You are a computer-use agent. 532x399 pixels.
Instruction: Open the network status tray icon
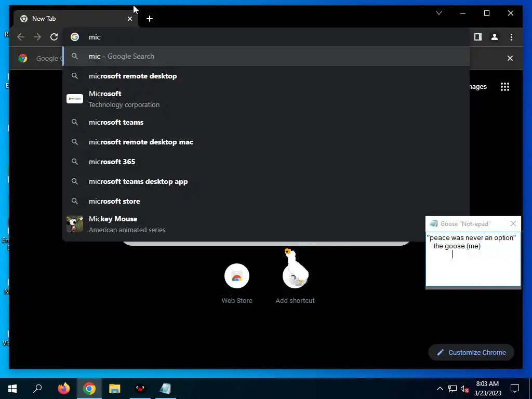point(453,389)
